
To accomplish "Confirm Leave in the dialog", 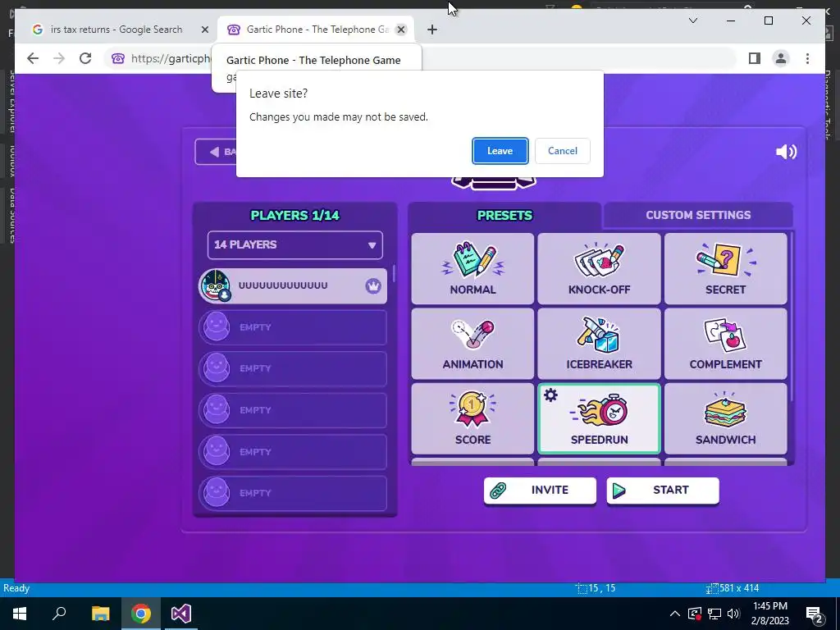I will [500, 151].
